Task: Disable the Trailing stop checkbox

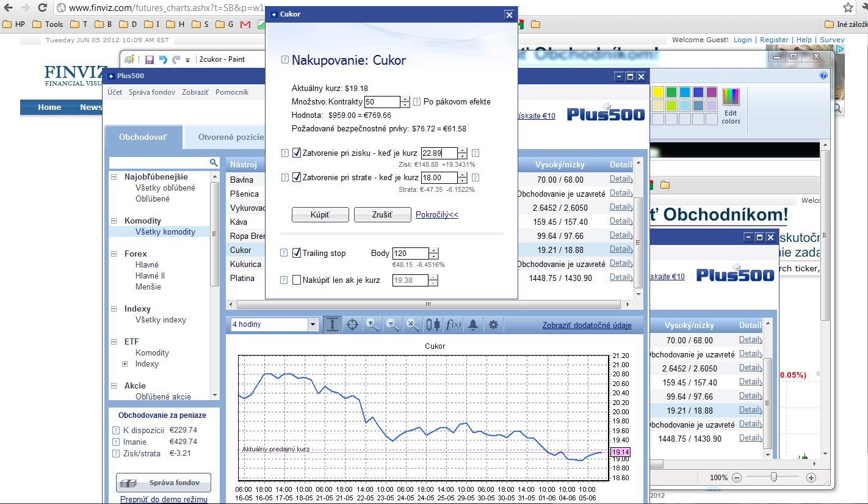Action: (297, 253)
